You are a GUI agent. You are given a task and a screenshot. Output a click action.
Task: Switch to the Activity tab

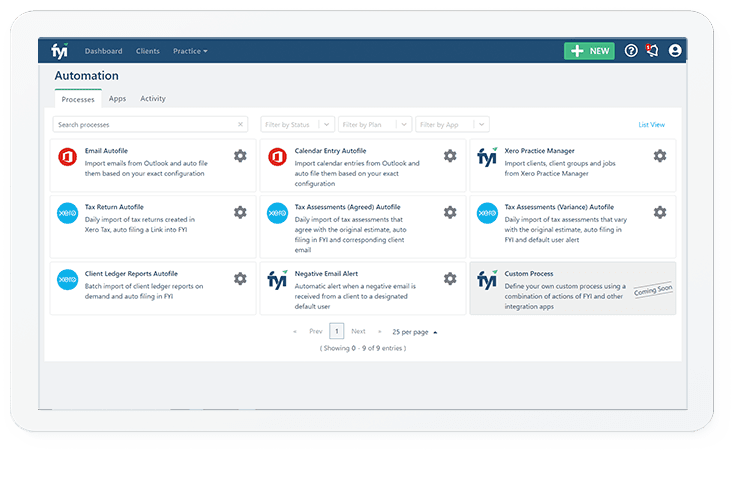coord(153,99)
